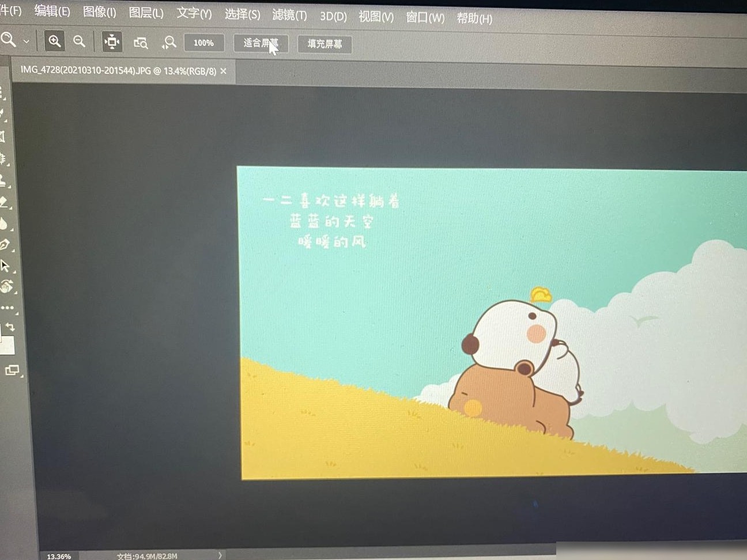
Task: Expand the status bar arrow menu
Action: (x=220, y=555)
